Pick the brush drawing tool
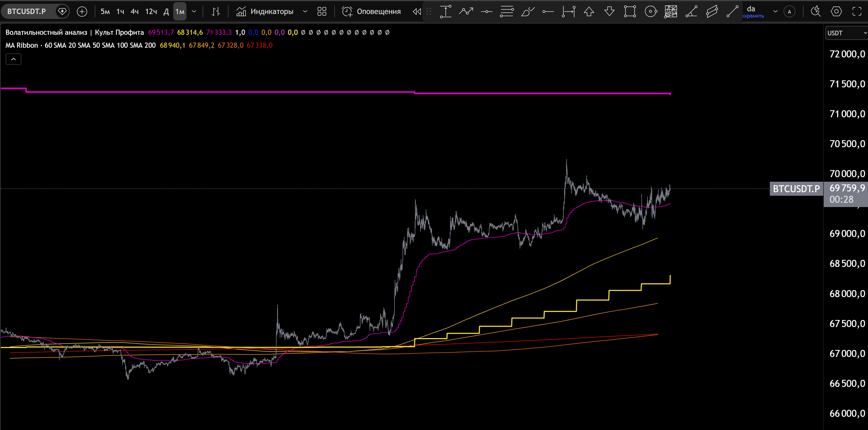Viewport: 868px width, 430px height. tap(528, 11)
